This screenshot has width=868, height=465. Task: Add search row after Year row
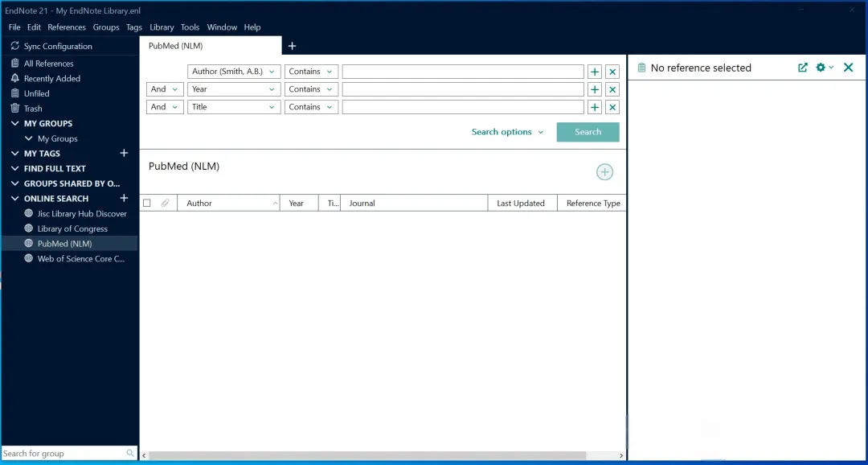[x=595, y=89]
